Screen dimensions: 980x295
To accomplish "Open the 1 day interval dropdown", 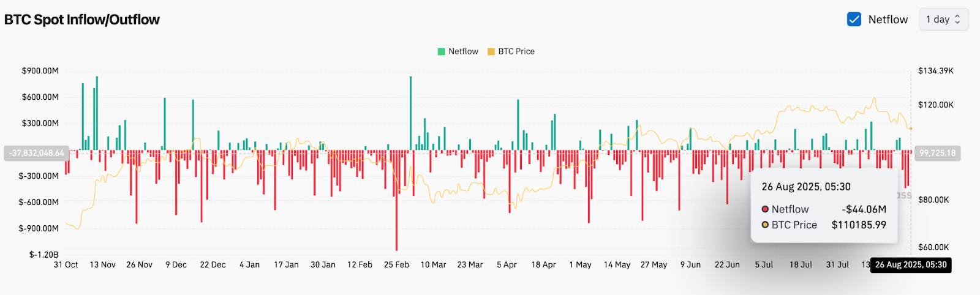I will point(943,20).
